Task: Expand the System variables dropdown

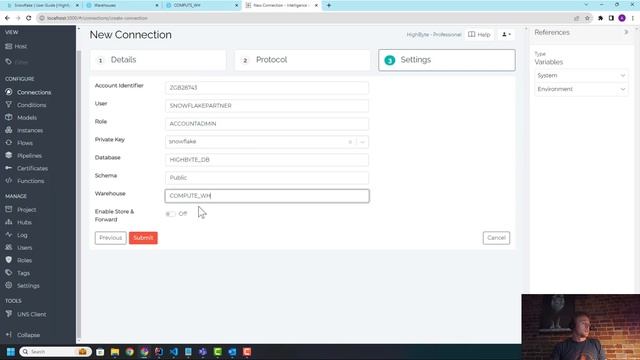Action: [x=581, y=76]
